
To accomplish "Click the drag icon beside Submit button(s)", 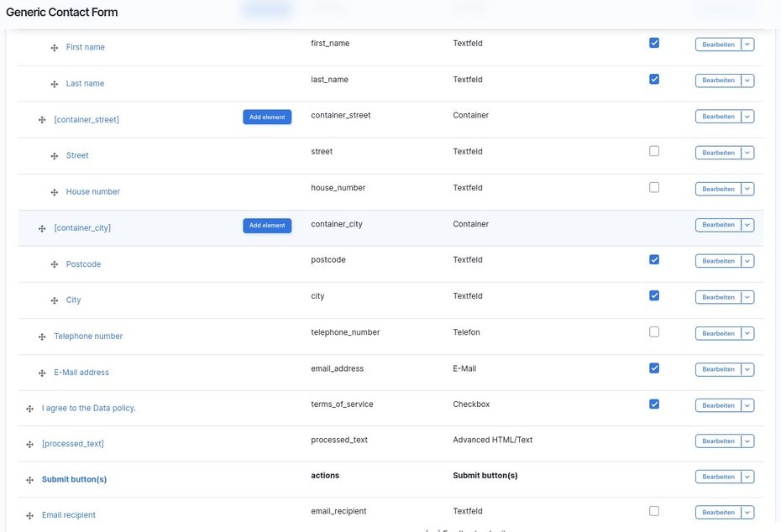I will pyautogui.click(x=29, y=480).
